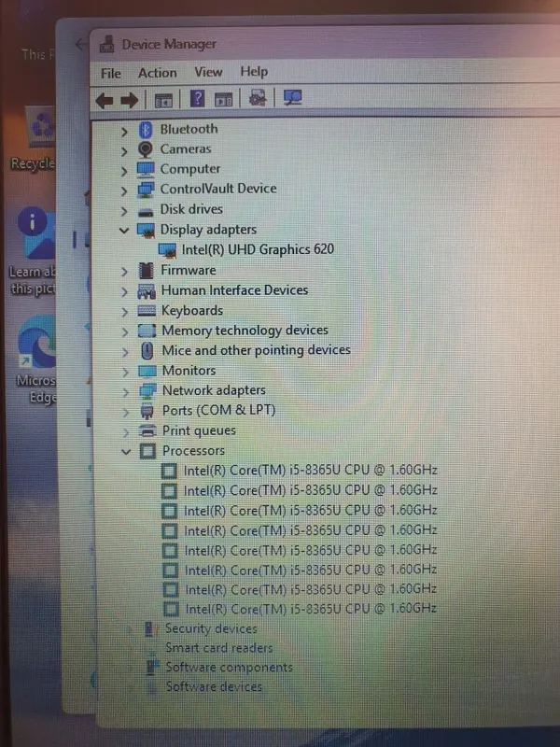This screenshot has width=560, height=747.
Task: Expand the Computer category
Action: (x=124, y=171)
